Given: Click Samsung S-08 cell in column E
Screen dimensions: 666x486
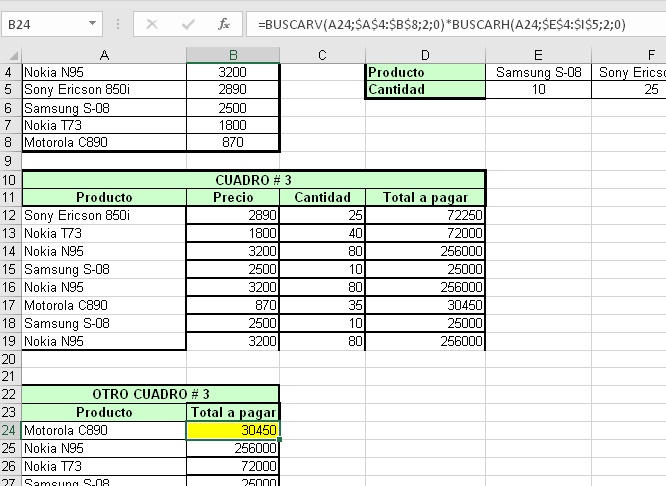Looking at the screenshot, I should pos(538,72).
